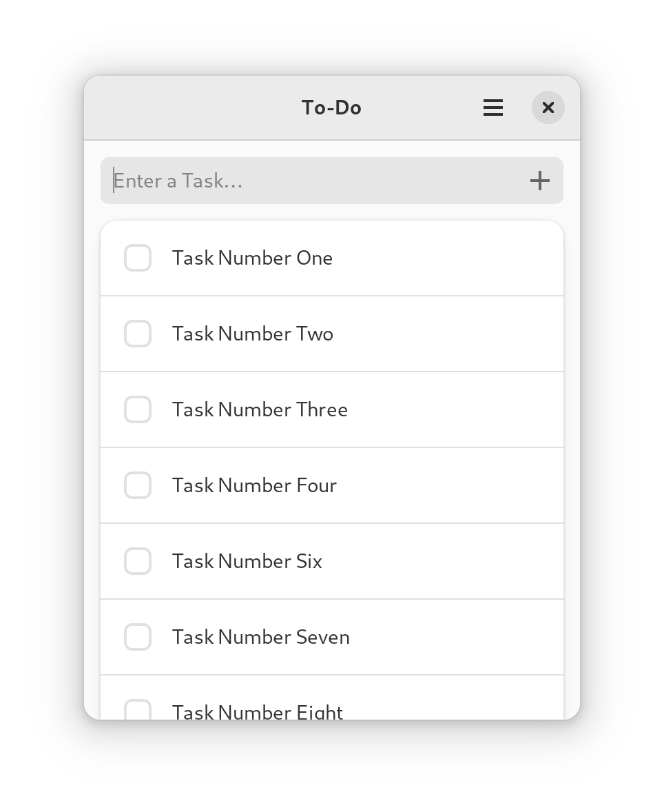Screen dimensions: 664x812
Task: Click the Task Number Three entry
Action: coord(260,409)
